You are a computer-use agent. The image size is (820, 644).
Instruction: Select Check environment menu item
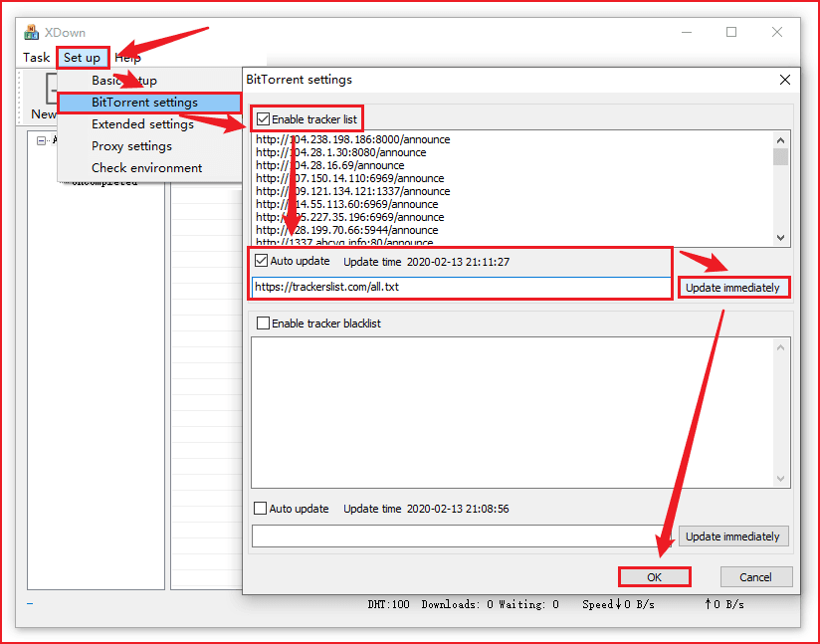(146, 168)
